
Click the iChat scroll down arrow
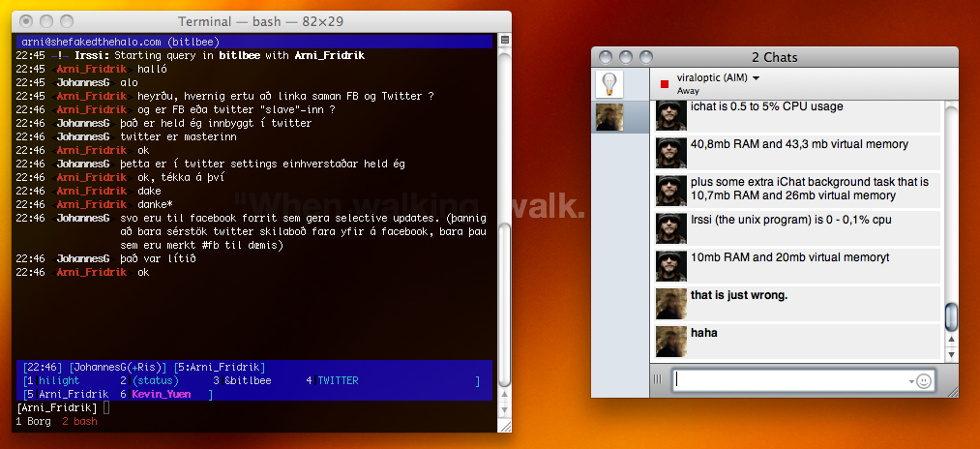click(x=951, y=354)
